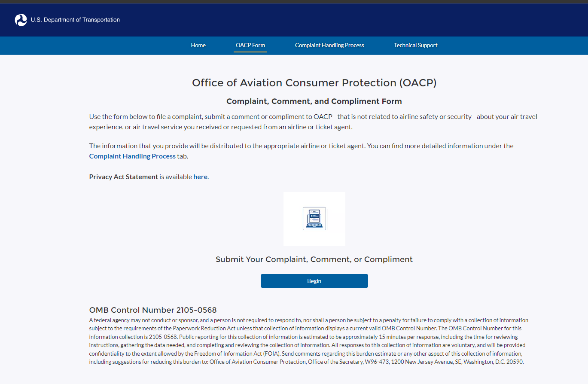Click the paragraph starting 'The information that you provide'
The height and width of the screenshot is (384, 588).
pos(301,146)
